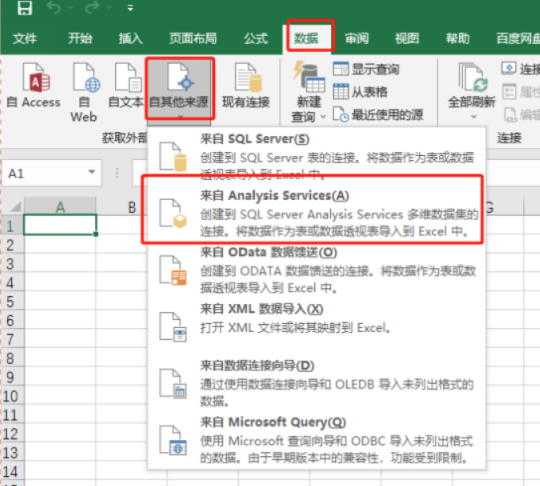Switch to the 插入 ribbon tab
This screenshot has height=486, width=540.
(x=131, y=38)
